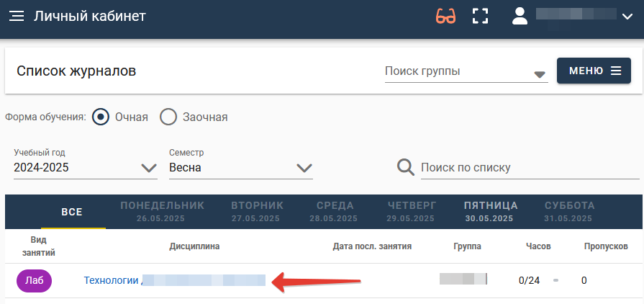Click the Группа column header
The height and width of the screenshot is (304, 644).
[468, 246]
